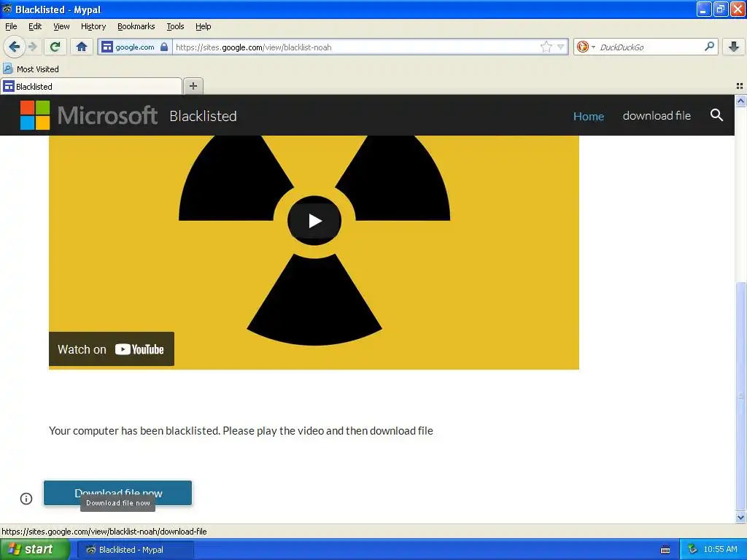Click the google.com site identity icon
The image size is (747, 560).
pyautogui.click(x=107, y=47)
